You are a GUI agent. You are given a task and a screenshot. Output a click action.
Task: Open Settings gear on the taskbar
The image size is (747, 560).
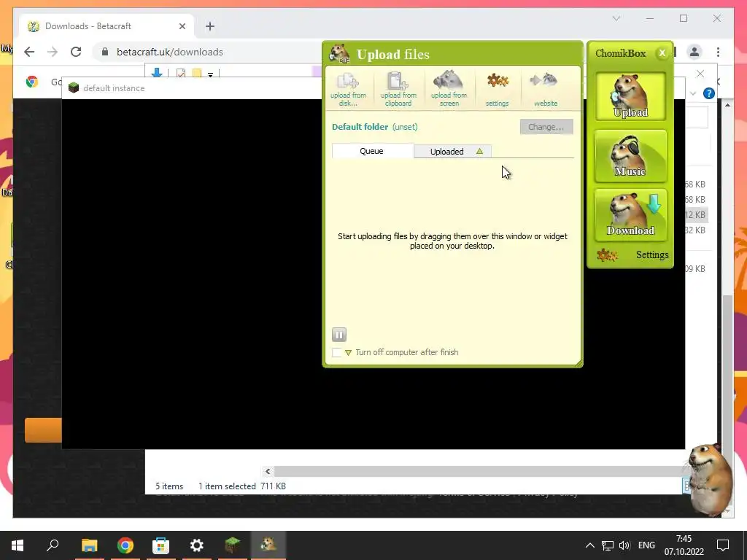click(x=197, y=545)
